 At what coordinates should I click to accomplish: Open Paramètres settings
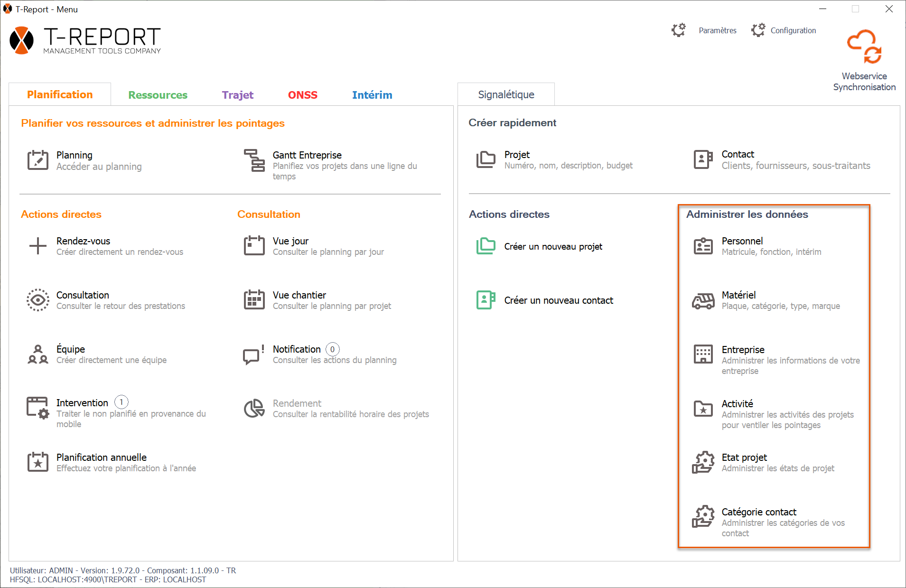click(x=717, y=30)
